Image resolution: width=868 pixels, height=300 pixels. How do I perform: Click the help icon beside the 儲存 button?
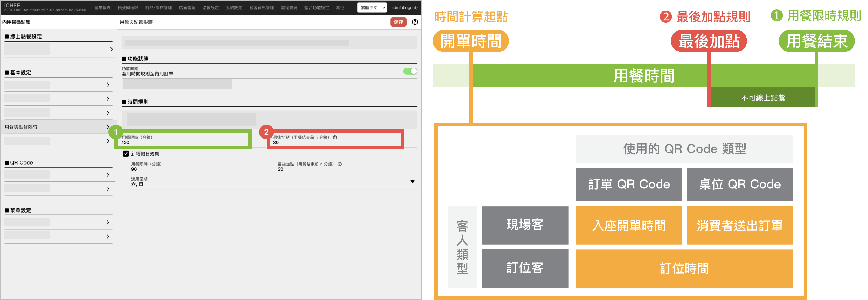pos(415,22)
